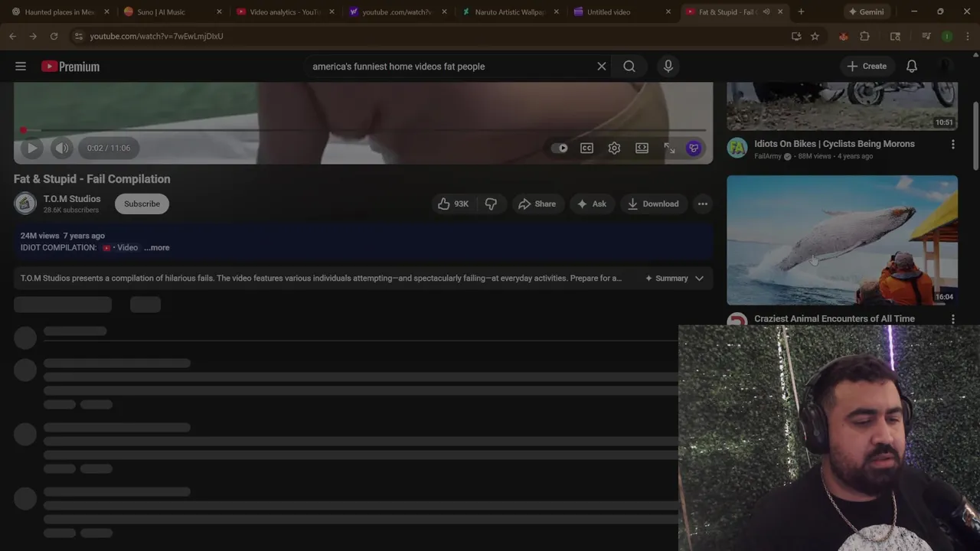The height and width of the screenshot is (551, 980).
Task: Go back in browser history
Action: click(x=13, y=36)
